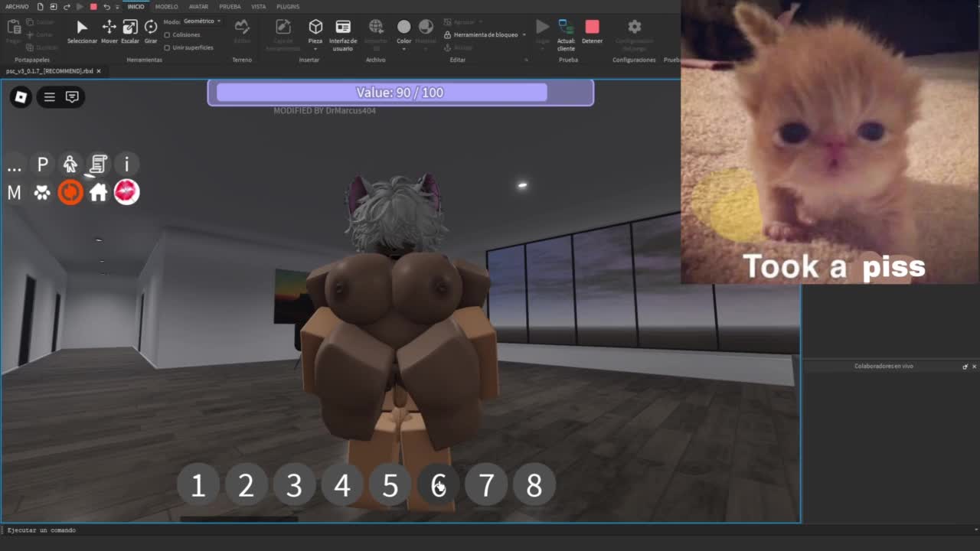Pick the Girar rotate tool
980x551 pixels.
point(151,31)
